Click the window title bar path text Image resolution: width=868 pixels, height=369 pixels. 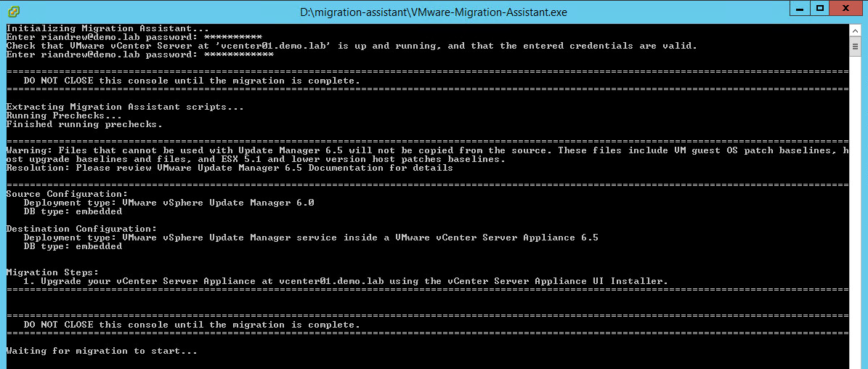[x=434, y=12]
